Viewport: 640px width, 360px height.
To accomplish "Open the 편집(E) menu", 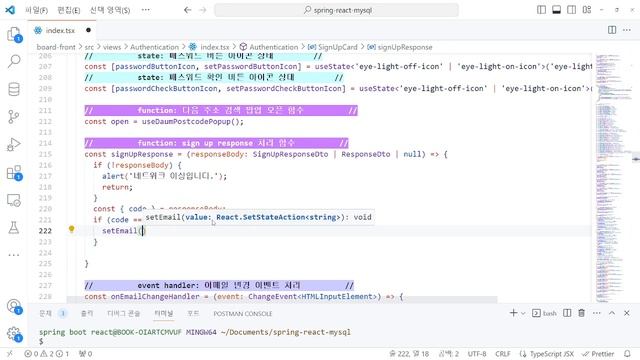I will coord(69,10).
